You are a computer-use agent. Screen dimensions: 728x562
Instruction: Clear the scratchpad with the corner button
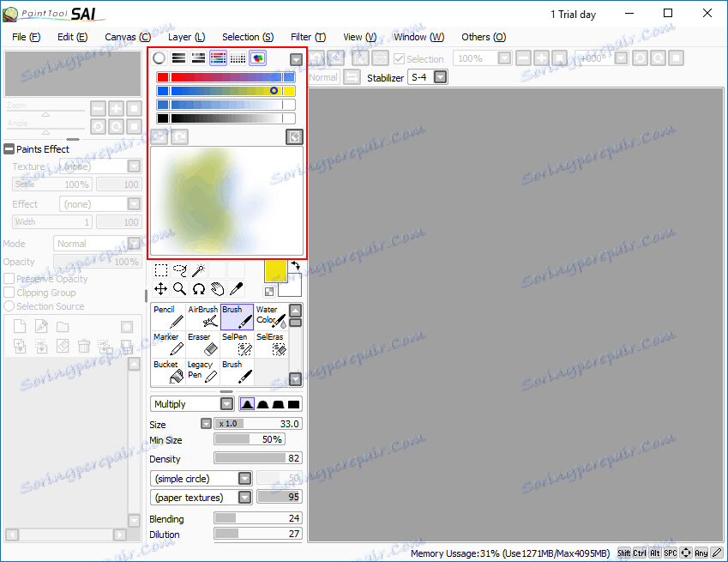pyautogui.click(x=294, y=136)
